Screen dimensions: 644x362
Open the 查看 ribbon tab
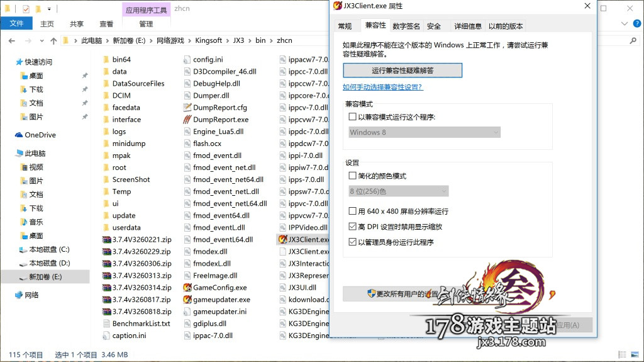pyautogui.click(x=106, y=24)
